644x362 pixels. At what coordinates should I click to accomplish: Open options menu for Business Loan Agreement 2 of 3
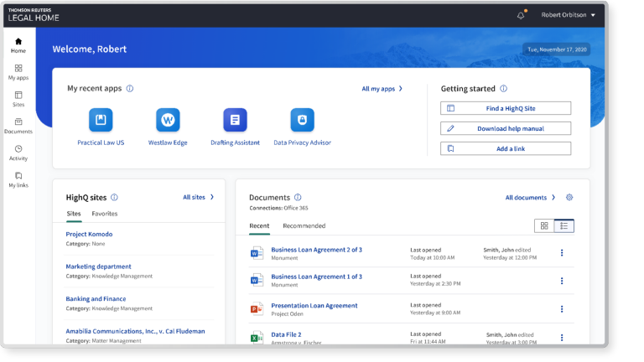click(x=562, y=253)
